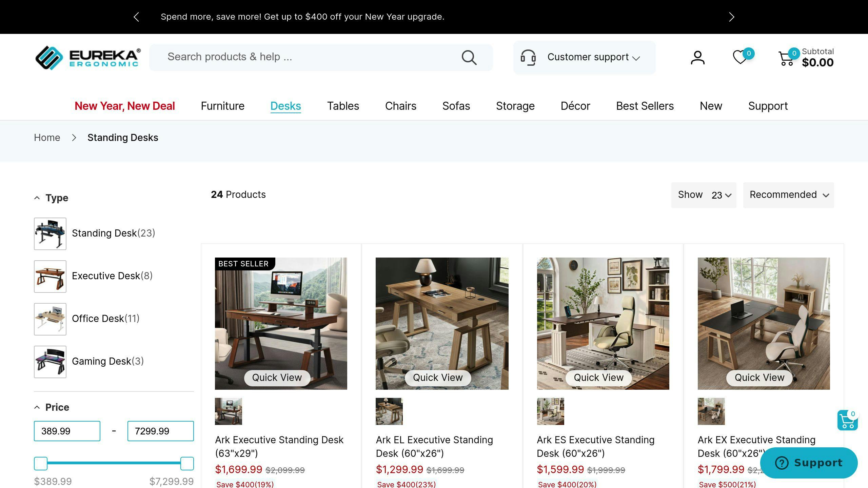The image size is (868, 488).
Task: Open the Eureka Ergonomic logo homepage
Action: pyautogui.click(x=88, y=58)
